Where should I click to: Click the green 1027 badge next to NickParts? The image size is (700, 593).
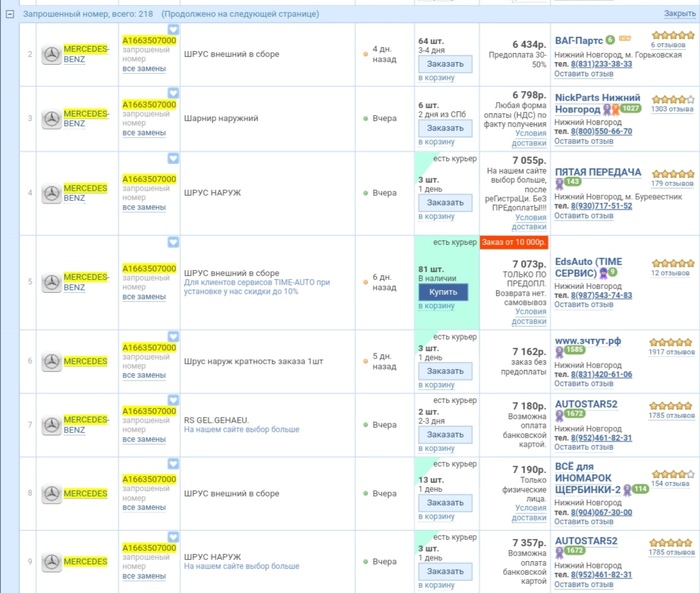coord(630,109)
